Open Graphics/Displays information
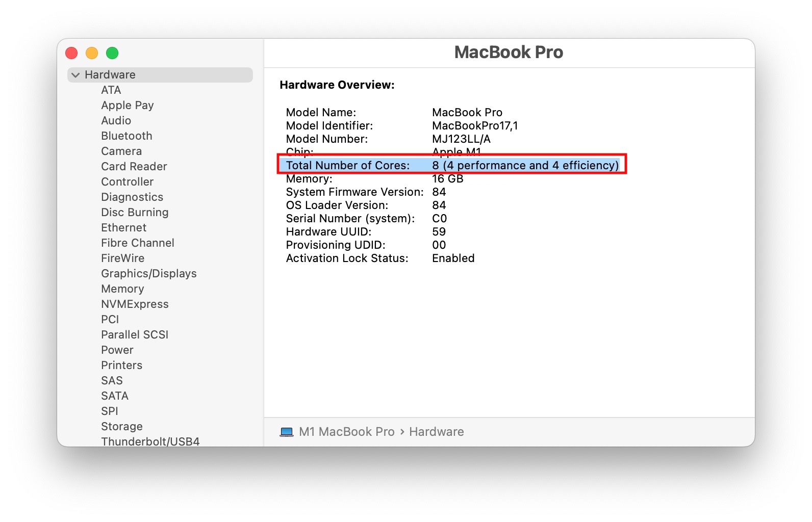The image size is (812, 522). click(x=148, y=273)
